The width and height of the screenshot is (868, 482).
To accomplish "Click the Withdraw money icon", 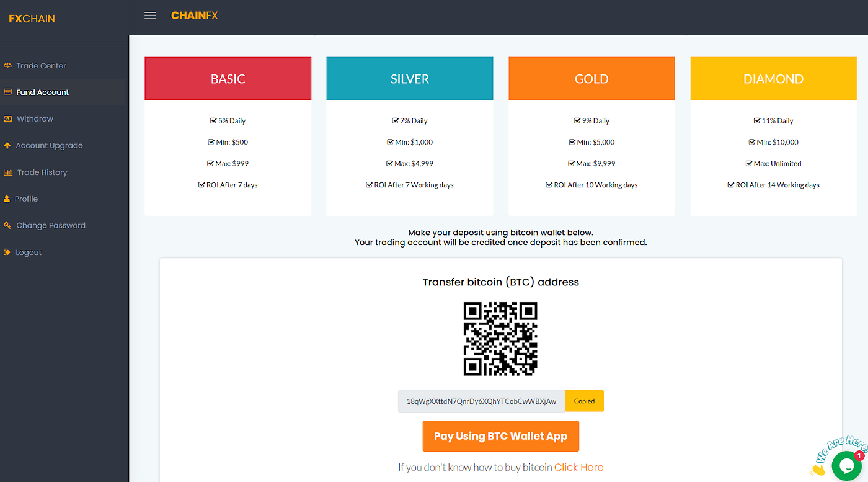I will click(7, 118).
